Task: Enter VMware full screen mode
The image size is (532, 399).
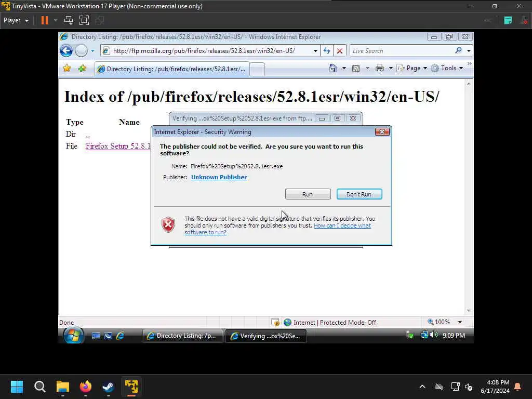Action: click(x=84, y=20)
